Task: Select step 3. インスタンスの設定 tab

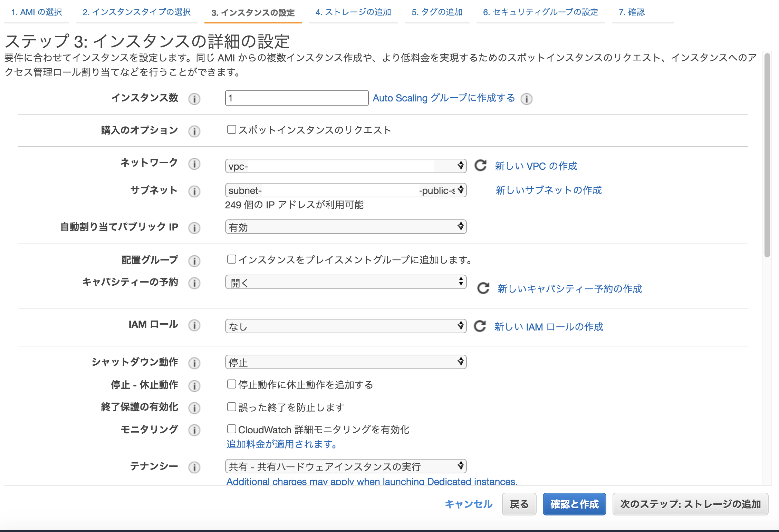Action: [x=253, y=12]
